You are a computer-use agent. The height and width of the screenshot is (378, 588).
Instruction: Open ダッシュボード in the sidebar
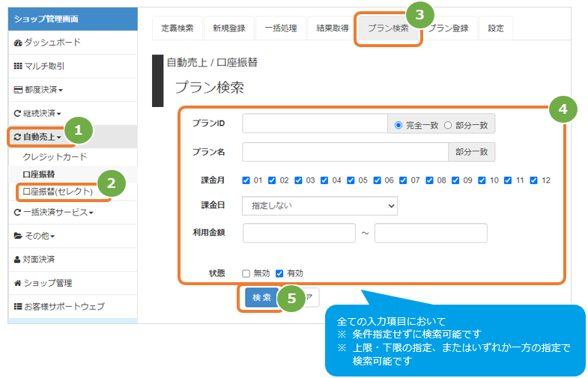(73, 43)
